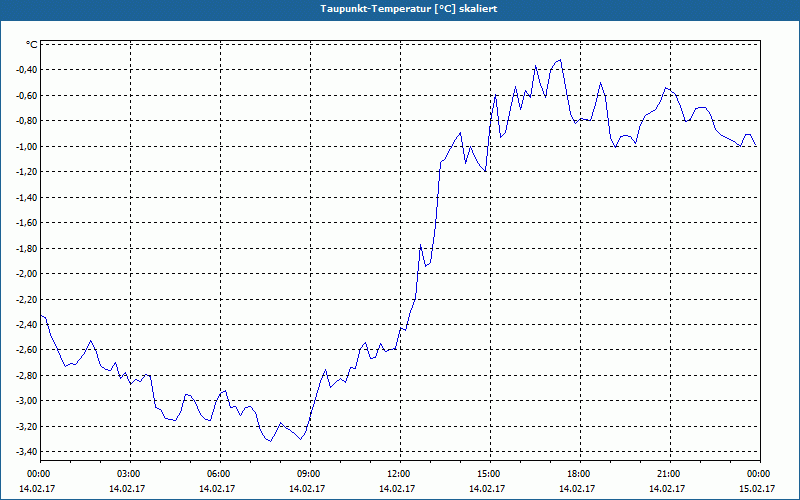Pick the y-axis label '-2,60'
800x500 pixels.
(28, 350)
